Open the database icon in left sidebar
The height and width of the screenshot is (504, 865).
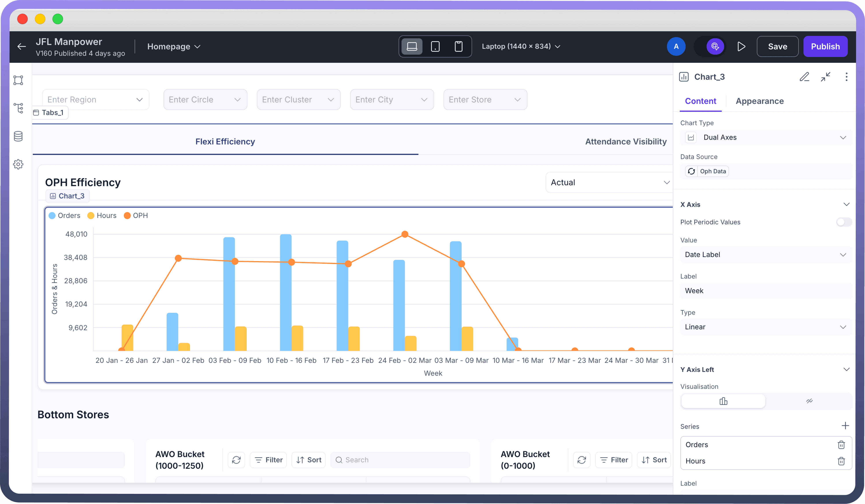click(18, 136)
